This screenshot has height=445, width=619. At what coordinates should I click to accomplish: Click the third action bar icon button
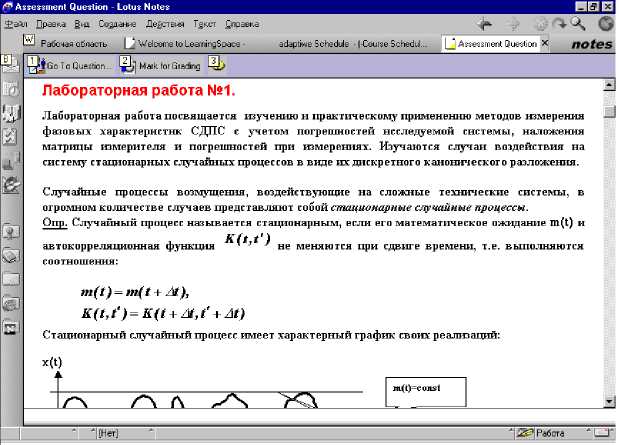click(x=216, y=63)
